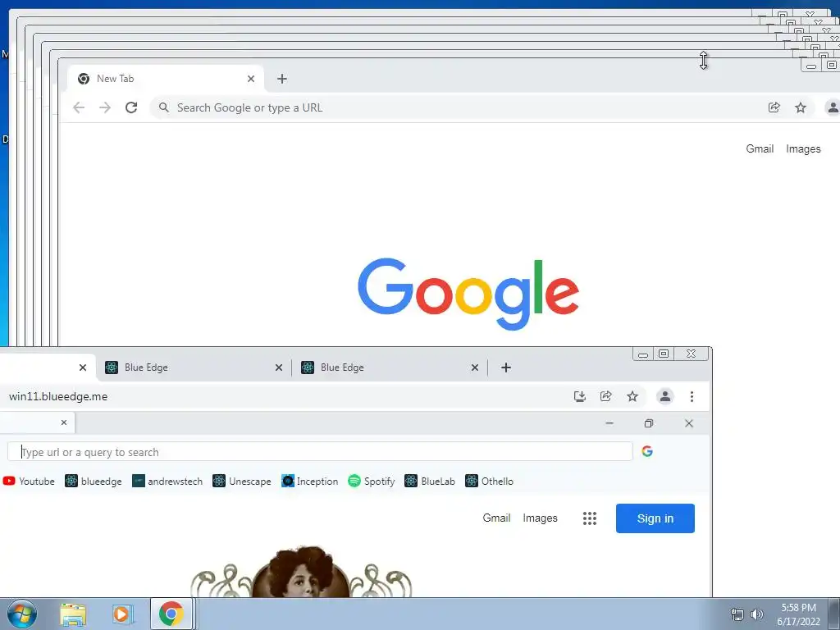Click the share icon in New Tab address bar
The height and width of the screenshot is (630, 840).
774,107
